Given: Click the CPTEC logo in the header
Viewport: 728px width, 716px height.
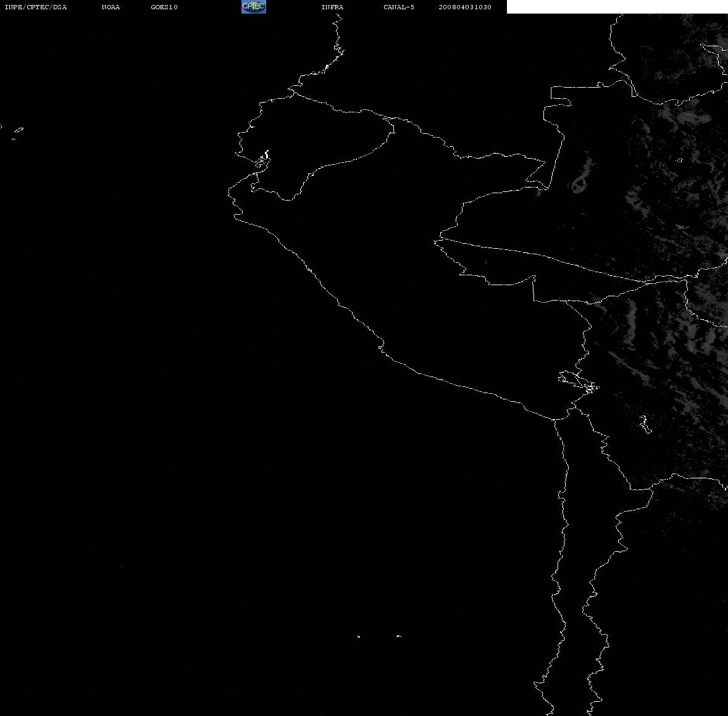Looking at the screenshot, I should pos(254,7).
